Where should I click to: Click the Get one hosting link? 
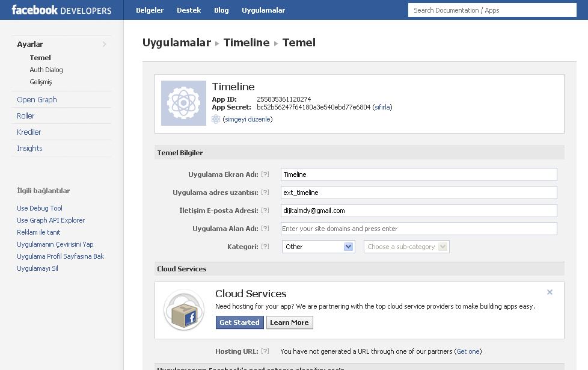(x=468, y=351)
